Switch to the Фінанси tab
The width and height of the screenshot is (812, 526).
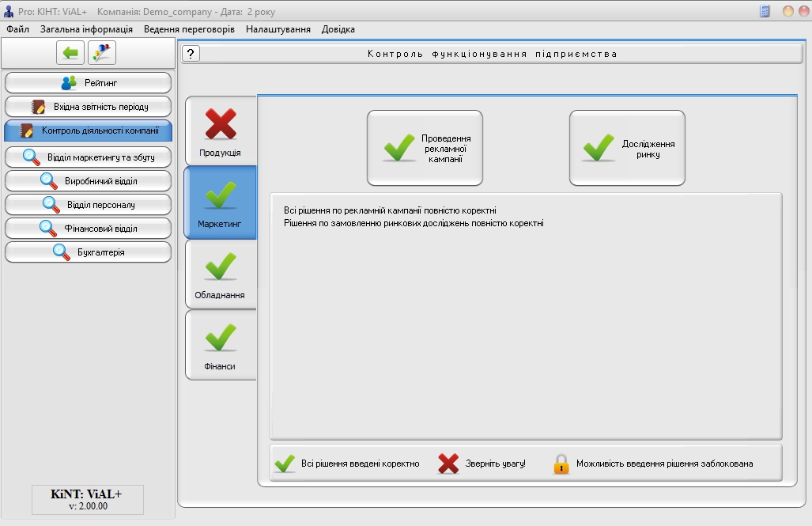pyautogui.click(x=221, y=346)
